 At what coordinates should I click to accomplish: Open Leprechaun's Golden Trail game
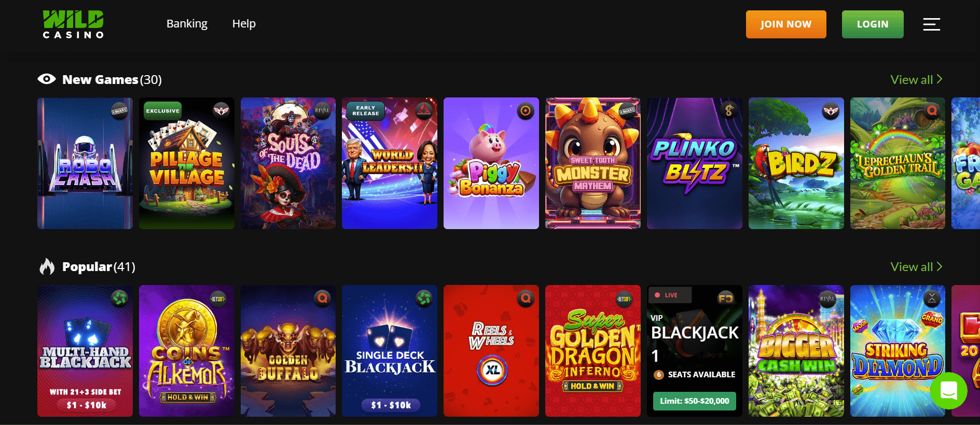898,163
